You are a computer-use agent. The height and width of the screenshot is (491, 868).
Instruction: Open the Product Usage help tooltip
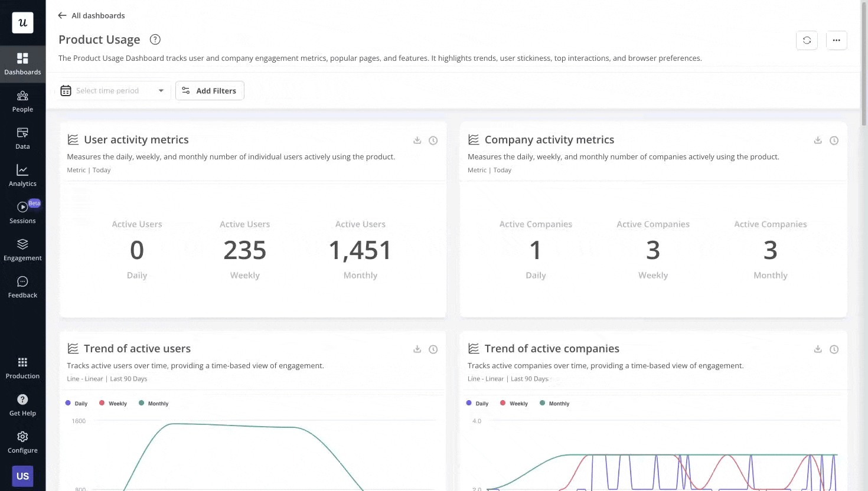click(155, 40)
